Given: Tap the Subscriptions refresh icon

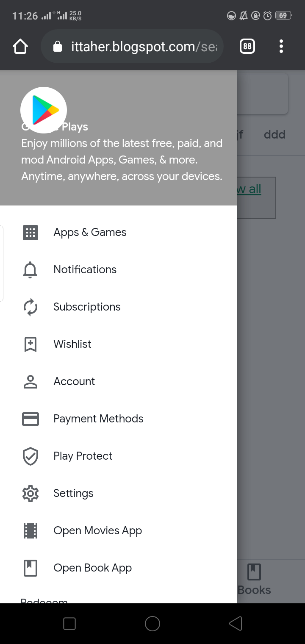Looking at the screenshot, I should 30,307.
